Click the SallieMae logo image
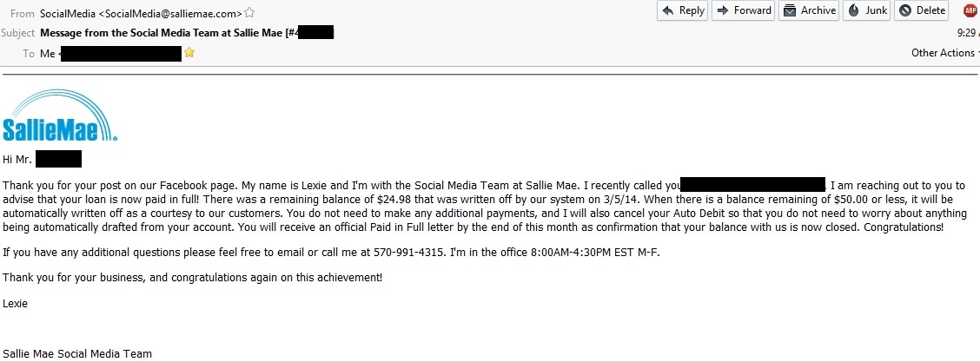This screenshot has width=980, height=362. click(x=60, y=115)
